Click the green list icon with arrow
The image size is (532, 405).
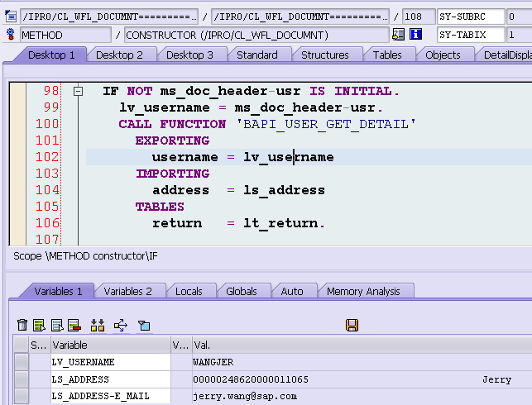40,325
